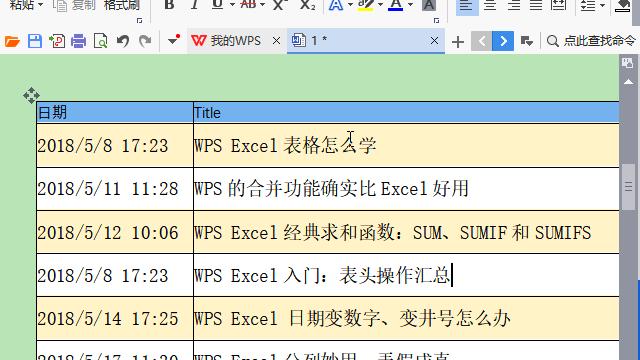Toggle Bold formatting

[169, 5]
